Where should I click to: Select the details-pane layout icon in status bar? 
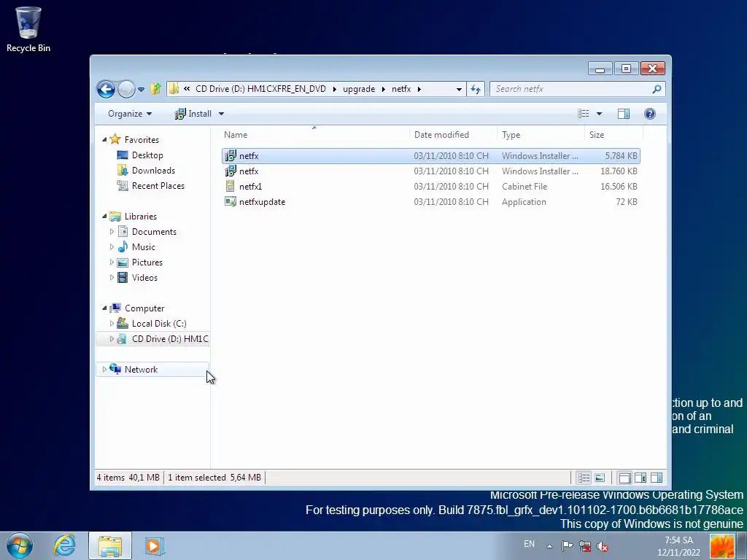640,478
